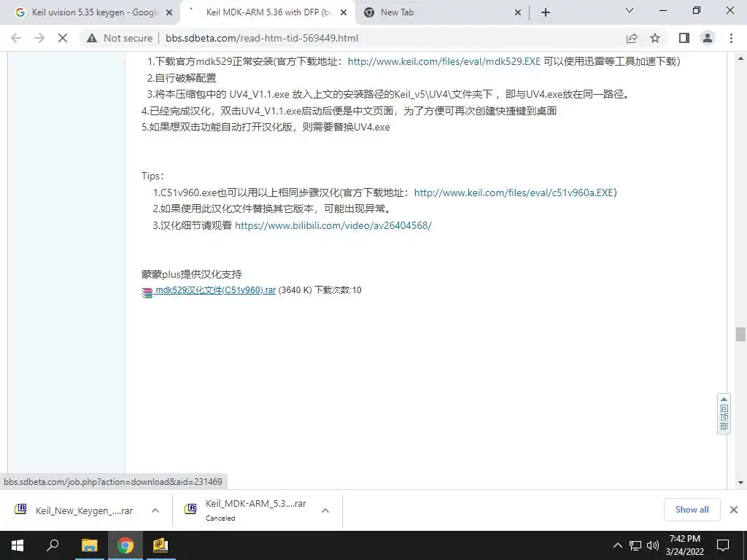This screenshot has width=747, height=560.
Task: Open the bilibili video av26404568 link
Action: 333,226
